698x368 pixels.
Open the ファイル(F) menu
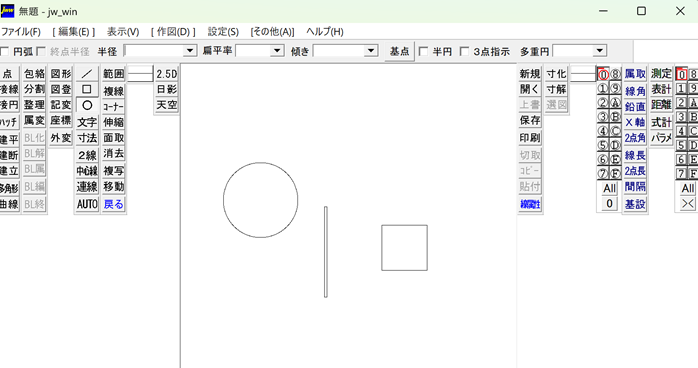click(21, 32)
